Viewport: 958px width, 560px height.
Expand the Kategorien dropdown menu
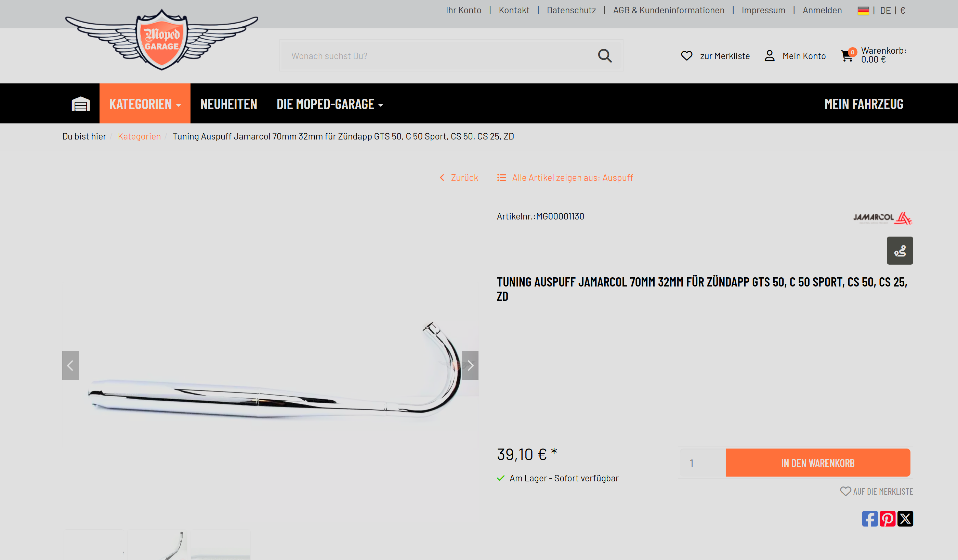(x=145, y=104)
